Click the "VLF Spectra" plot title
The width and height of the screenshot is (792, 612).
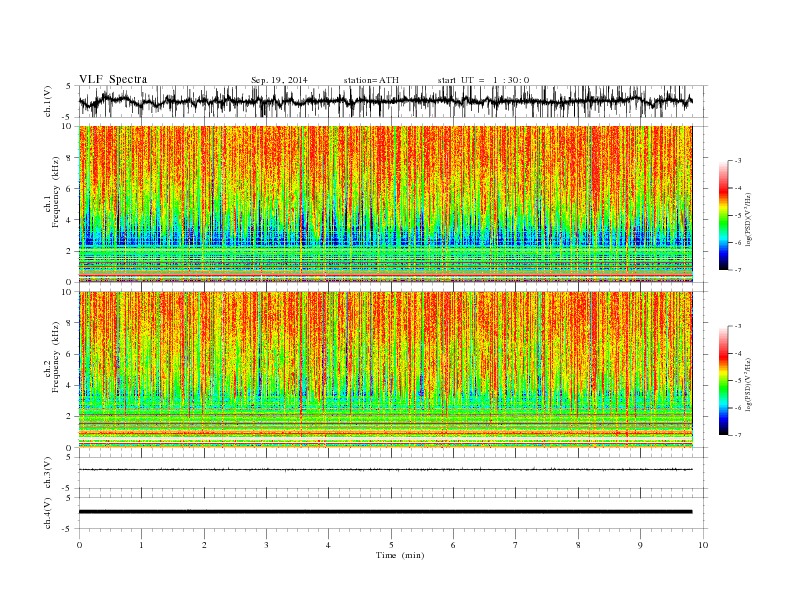coord(113,79)
